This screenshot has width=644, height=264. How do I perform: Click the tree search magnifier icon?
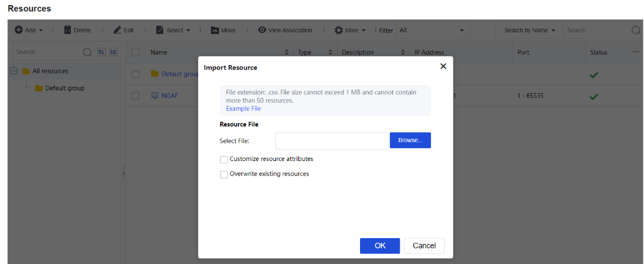coord(87,52)
